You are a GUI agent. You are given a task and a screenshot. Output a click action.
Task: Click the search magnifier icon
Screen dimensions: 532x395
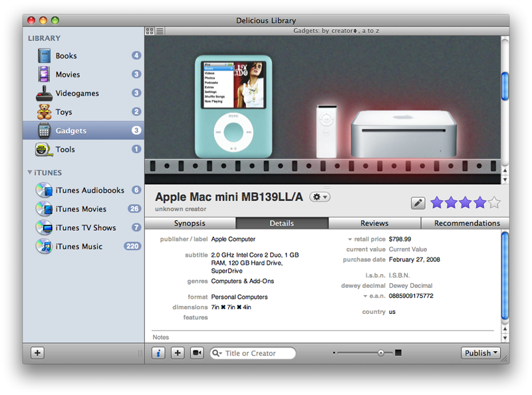216,353
